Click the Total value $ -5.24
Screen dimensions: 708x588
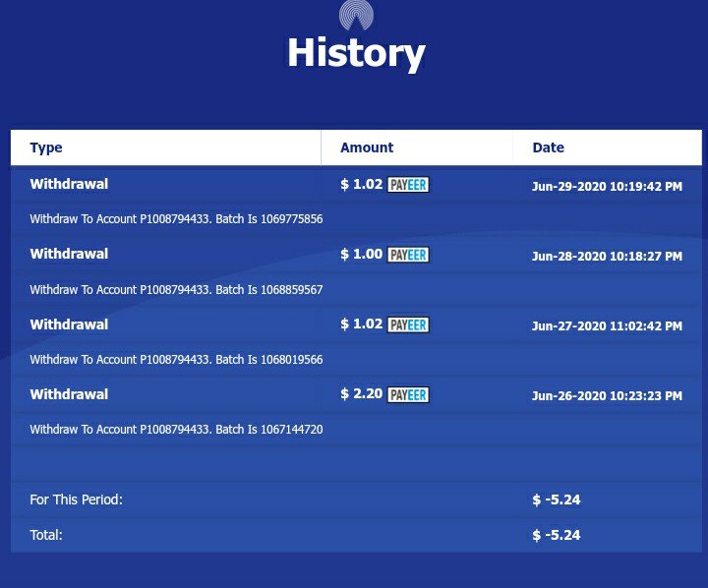click(x=557, y=535)
